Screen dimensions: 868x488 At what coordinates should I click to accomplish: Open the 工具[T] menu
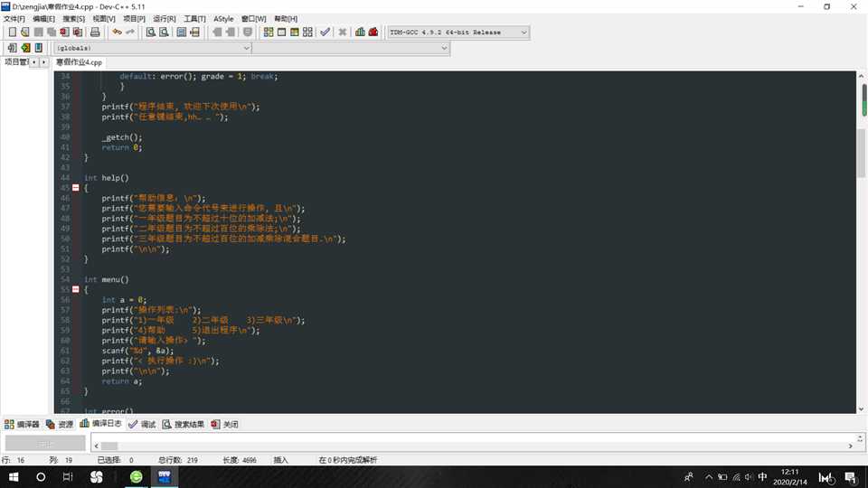pyautogui.click(x=194, y=18)
